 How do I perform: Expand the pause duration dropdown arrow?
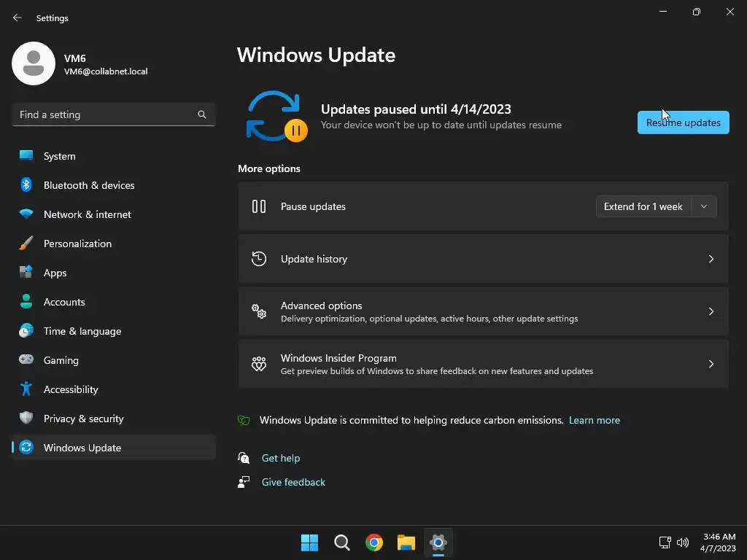(x=704, y=206)
